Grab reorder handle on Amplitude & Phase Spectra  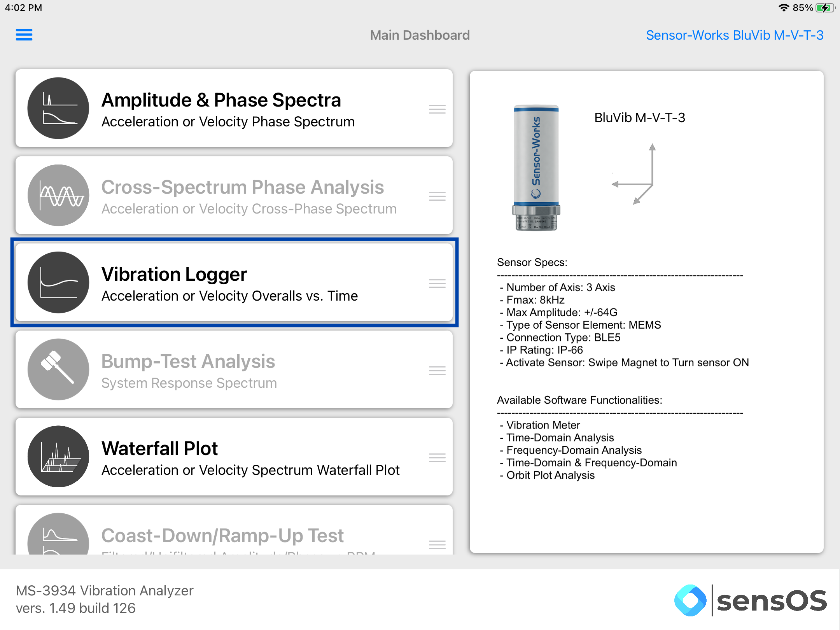tap(437, 109)
